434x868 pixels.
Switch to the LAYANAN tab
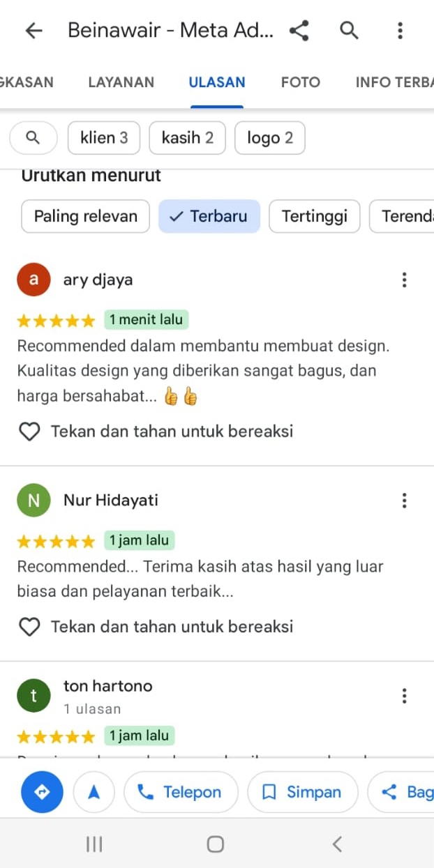click(x=121, y=82)
